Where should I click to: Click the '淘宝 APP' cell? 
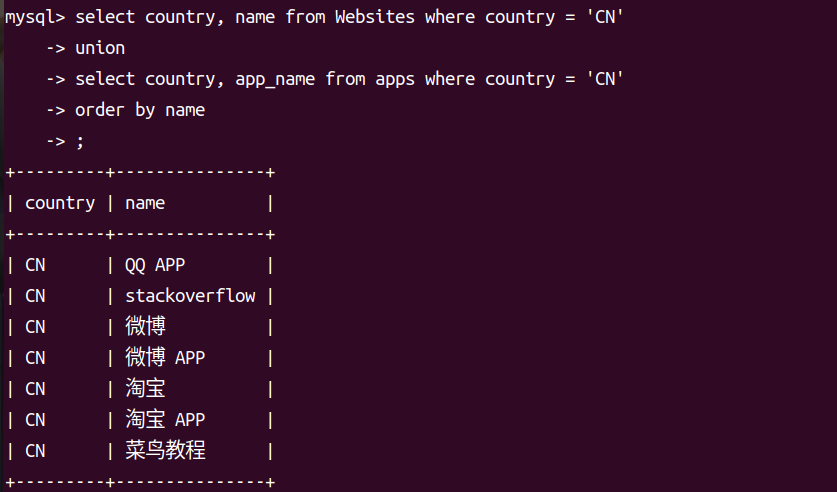coord(165,419)
